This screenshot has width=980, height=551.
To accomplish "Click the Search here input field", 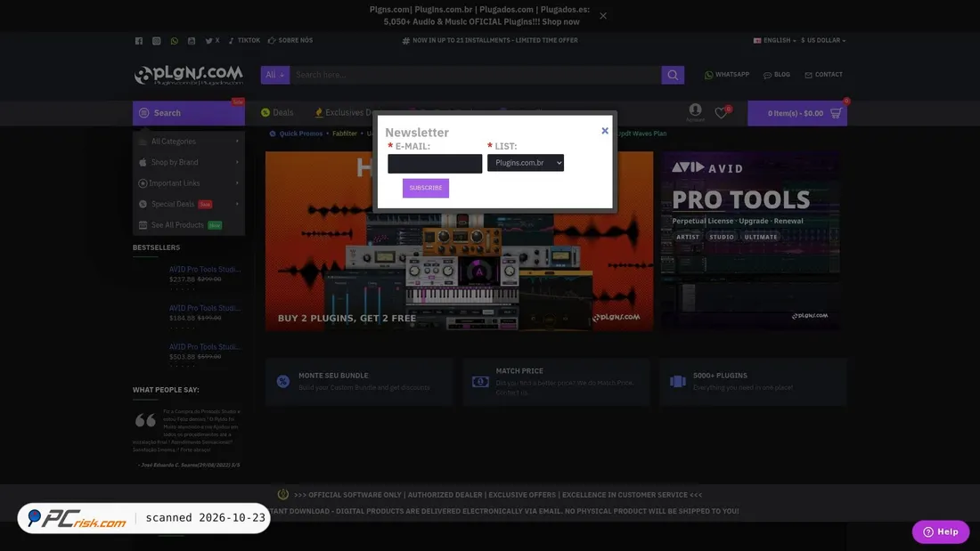I will click(475, 75).
